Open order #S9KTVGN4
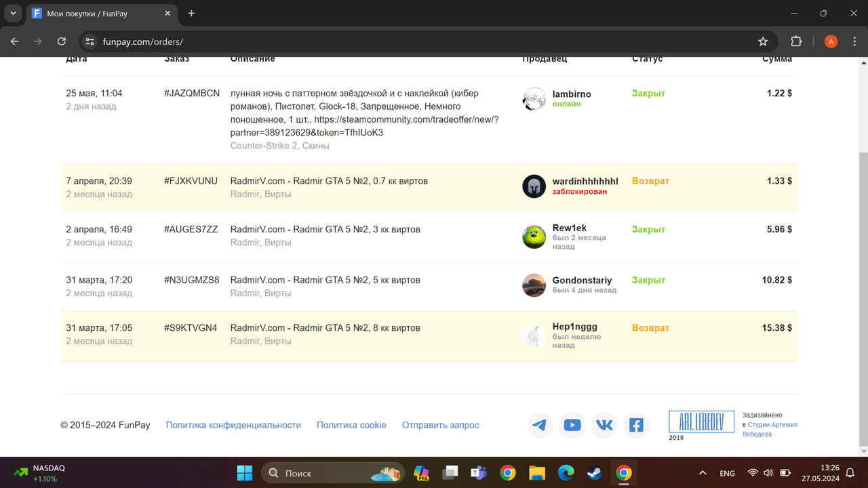This screenshot has width=868, height=488. pyautogui.click(x=191, y=328)
